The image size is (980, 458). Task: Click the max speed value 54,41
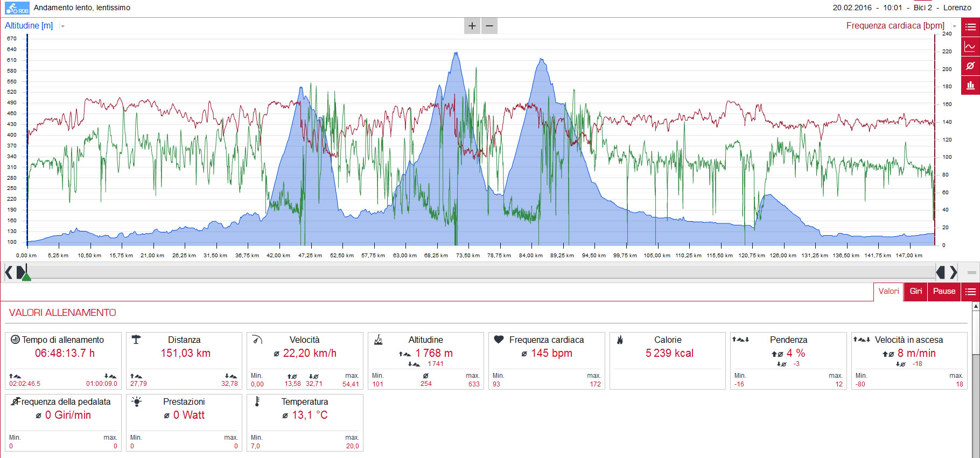[351, 384]
